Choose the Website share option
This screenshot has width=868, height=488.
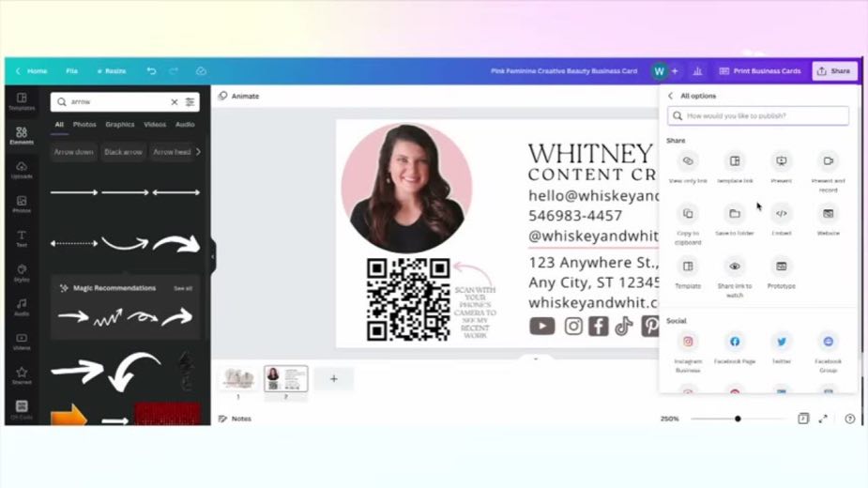[x=829, y=221]
